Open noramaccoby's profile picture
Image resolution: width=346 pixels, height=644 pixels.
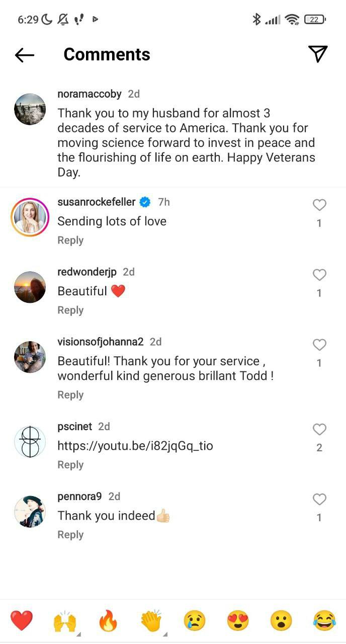pyautogui.click(x=30, y=109)
